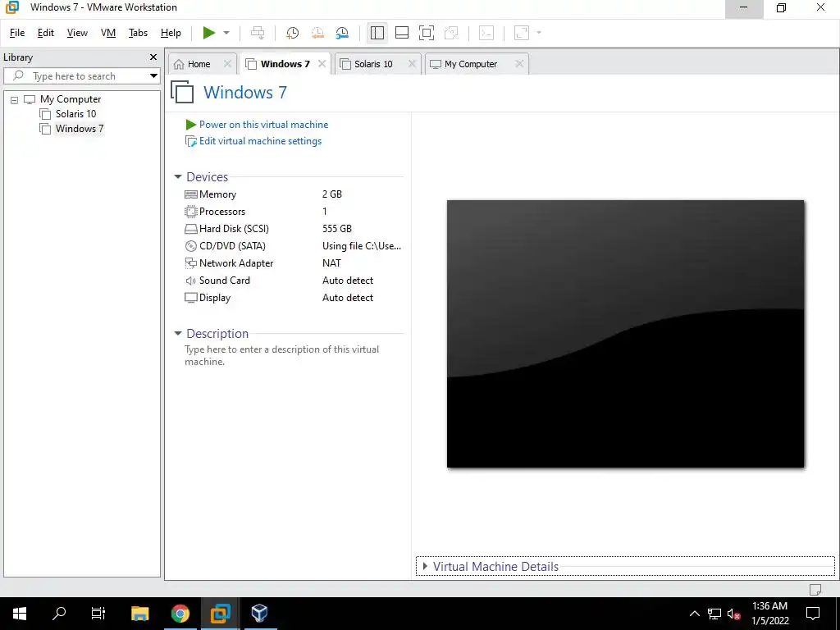Viewport: 840px width, 630px height.
Task: Open the Windows Start menu
Action: [20, 614]
